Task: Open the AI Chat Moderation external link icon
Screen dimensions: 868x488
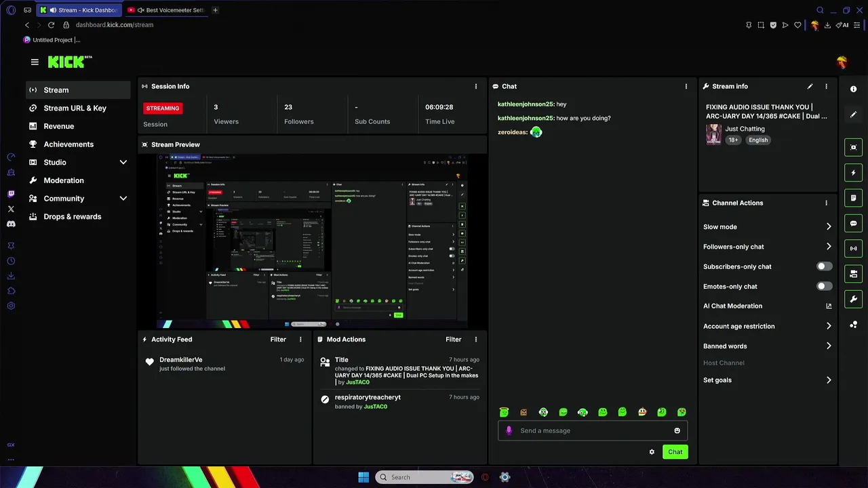Action: coord(829,306)
